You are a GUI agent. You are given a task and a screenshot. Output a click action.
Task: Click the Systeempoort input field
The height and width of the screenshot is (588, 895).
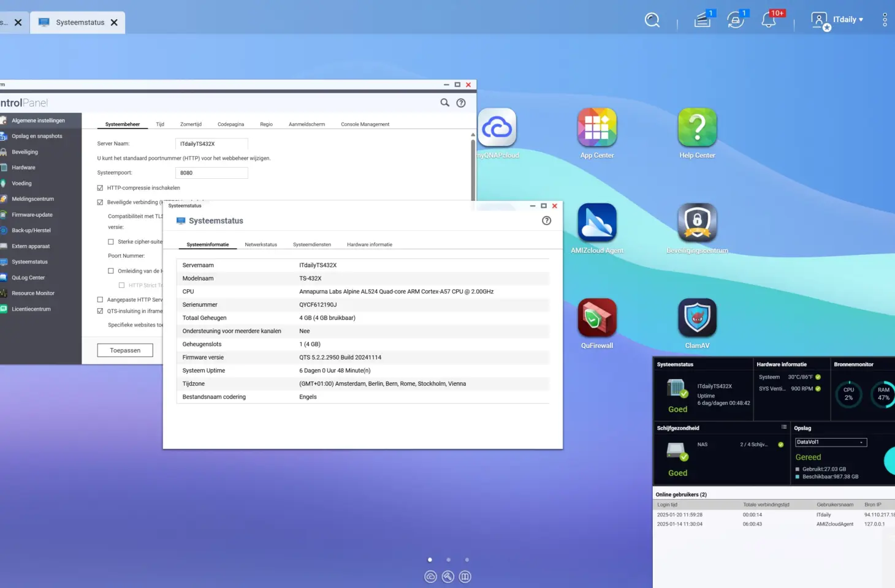211,173
